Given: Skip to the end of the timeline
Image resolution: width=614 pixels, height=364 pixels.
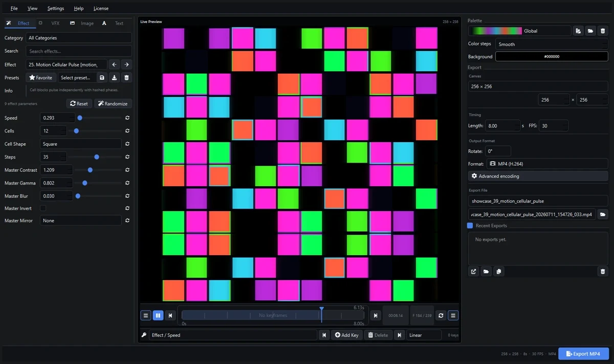Looking at the screenshot, I should coord(376,315).
